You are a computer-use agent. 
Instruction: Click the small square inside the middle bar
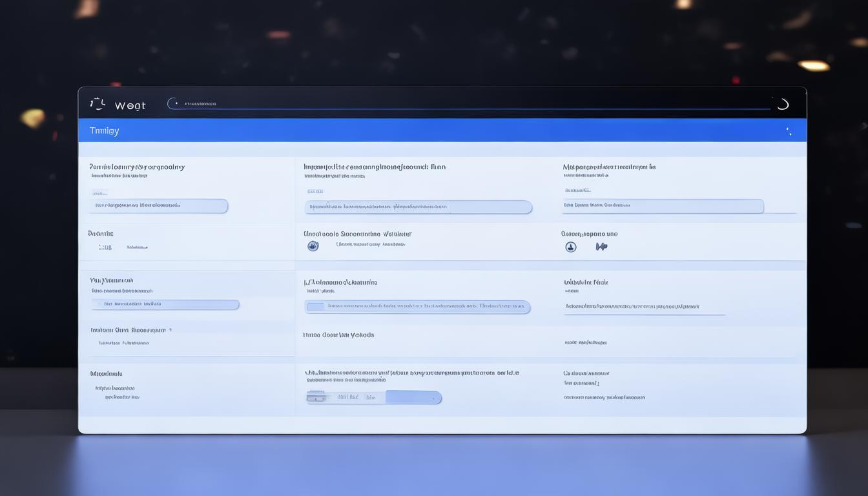coord(315,307)
